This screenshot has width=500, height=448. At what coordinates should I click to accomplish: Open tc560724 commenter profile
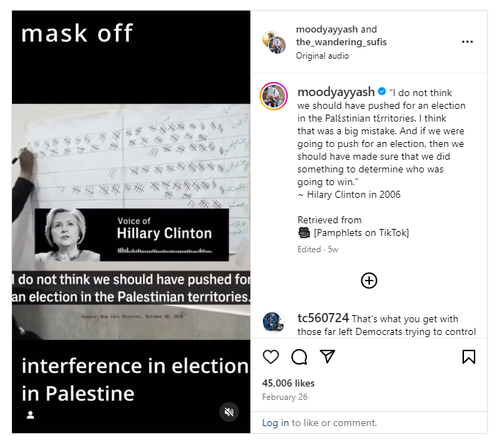(x=323, y=318)
